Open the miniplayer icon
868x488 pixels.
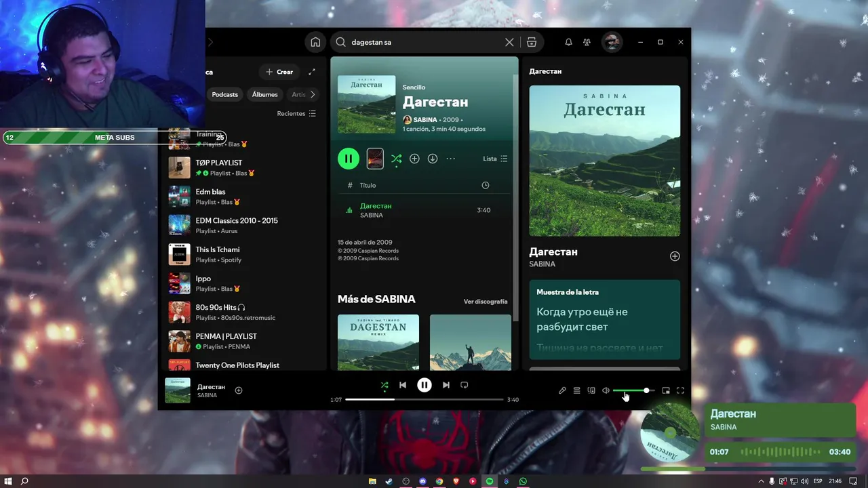point(666,390)
